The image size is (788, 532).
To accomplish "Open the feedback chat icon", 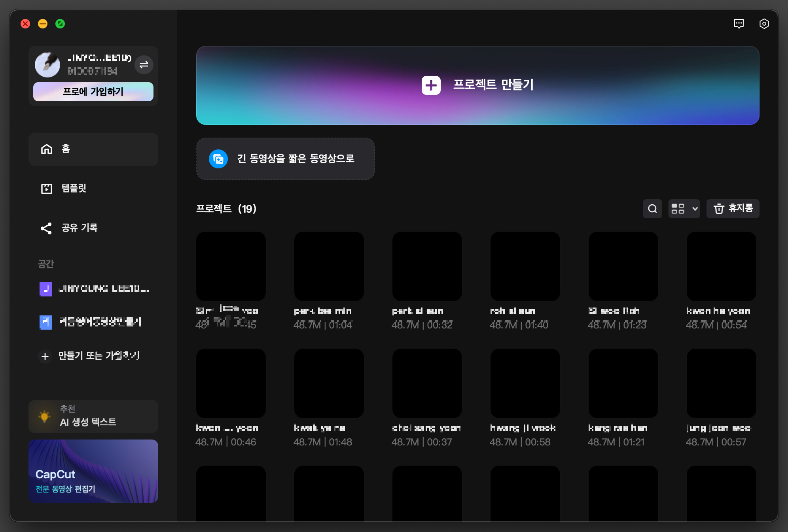I will 739,24.
